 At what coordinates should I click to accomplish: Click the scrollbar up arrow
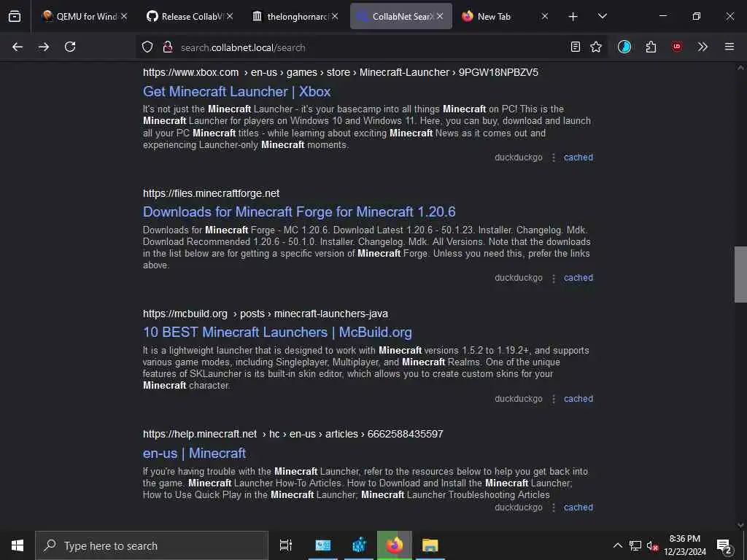click(x=740, y=68)
